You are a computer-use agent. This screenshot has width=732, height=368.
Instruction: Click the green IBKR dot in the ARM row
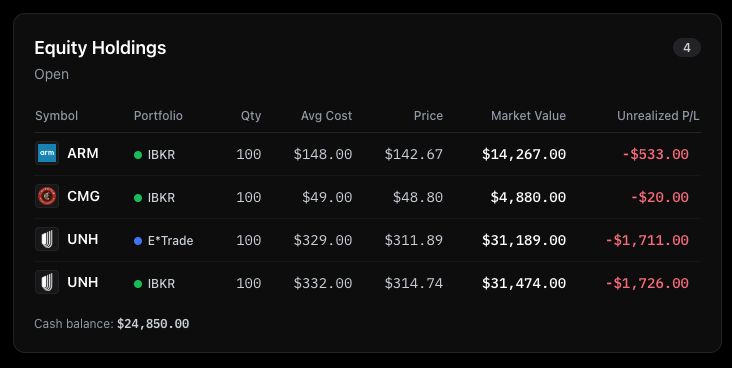138,155
